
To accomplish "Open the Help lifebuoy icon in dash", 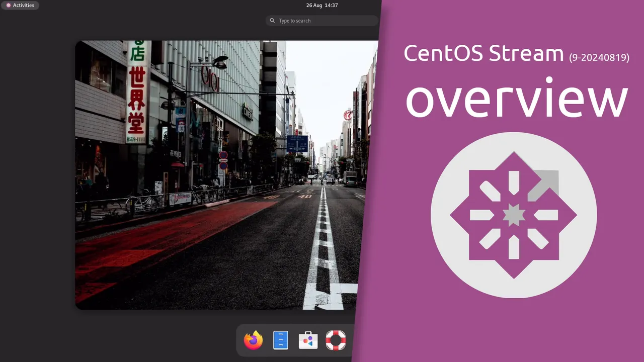I will pyautogui.click(x=336, y=340).
